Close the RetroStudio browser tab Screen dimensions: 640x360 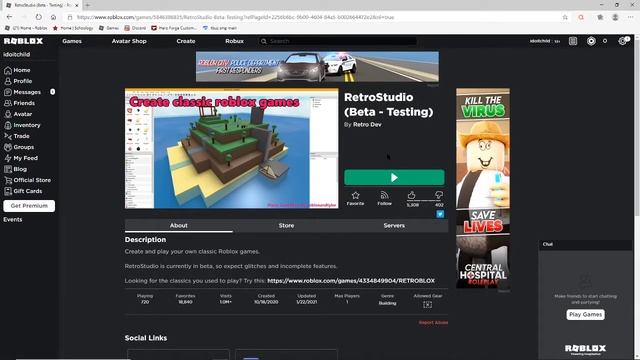pos(76,5)
